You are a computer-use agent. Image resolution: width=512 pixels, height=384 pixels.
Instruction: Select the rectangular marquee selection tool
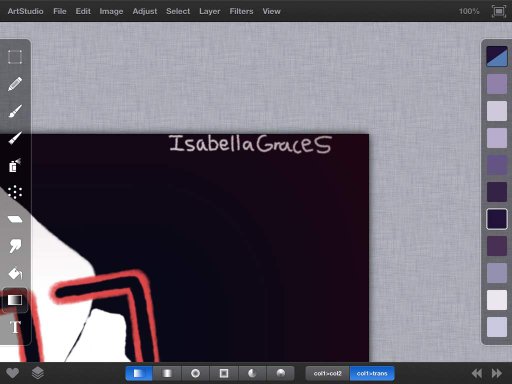[x=15, y=57]
